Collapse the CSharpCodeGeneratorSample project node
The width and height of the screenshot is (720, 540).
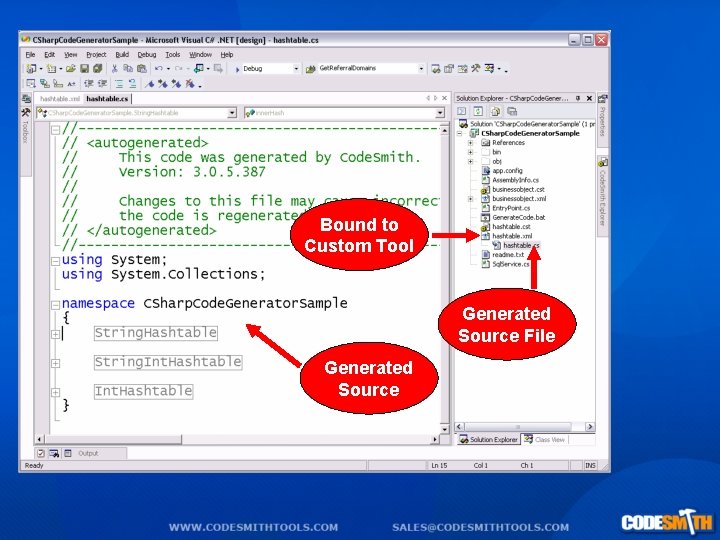tap(460, 134)
